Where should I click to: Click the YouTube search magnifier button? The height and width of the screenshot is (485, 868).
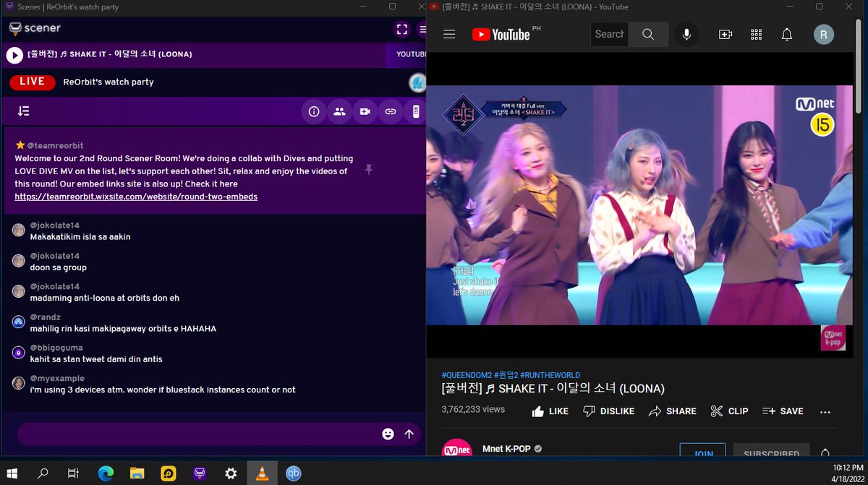click(648, 34)
